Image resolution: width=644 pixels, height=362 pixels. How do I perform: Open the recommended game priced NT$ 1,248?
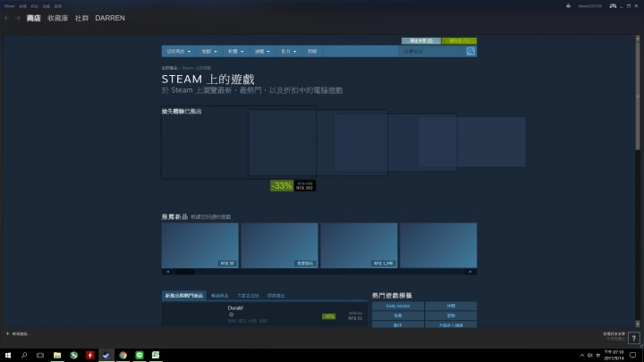(359, 246)
